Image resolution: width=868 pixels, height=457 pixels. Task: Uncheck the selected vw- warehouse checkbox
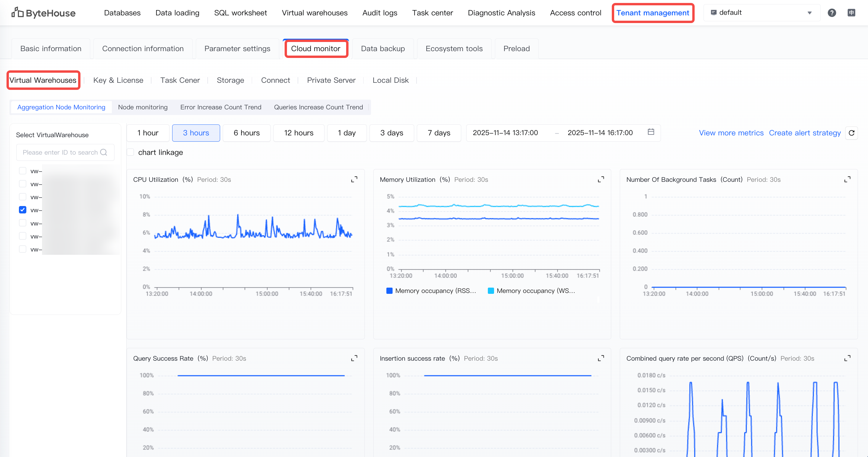coord(22,210)
